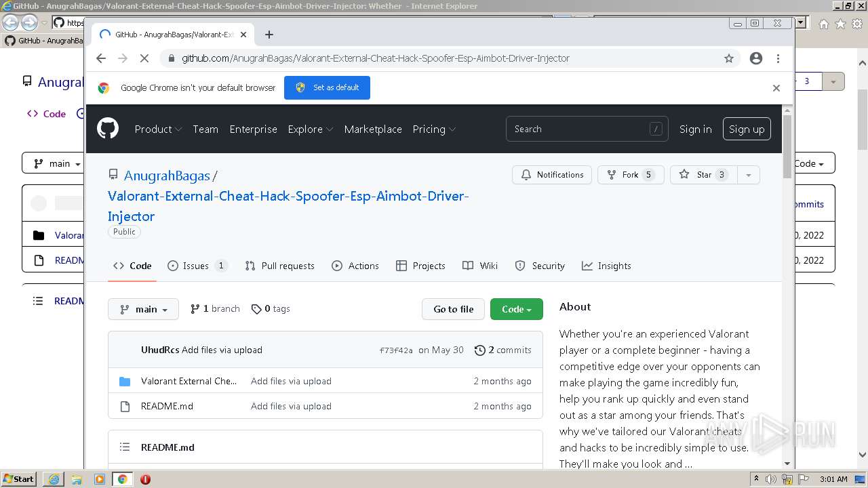Open IE home icon in toolbar
The image size is (868, 488).
point(823,24)
